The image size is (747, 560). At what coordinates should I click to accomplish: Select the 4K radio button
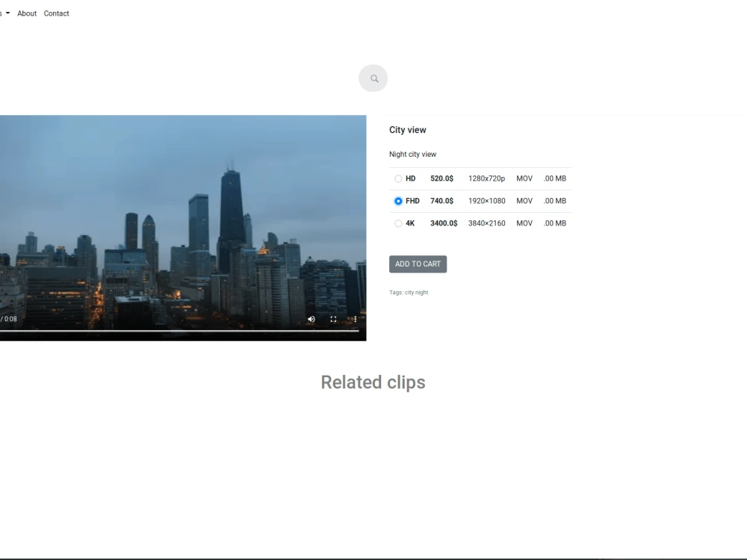(398, 223)
